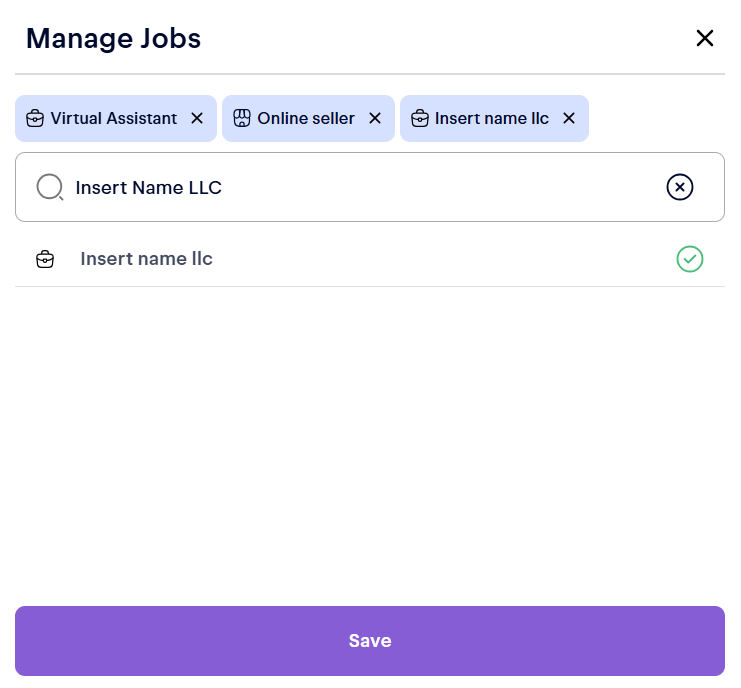Viewport: 741px width, 688px height.
Task: Click the Online seller chip label
Action: point(306,118)
